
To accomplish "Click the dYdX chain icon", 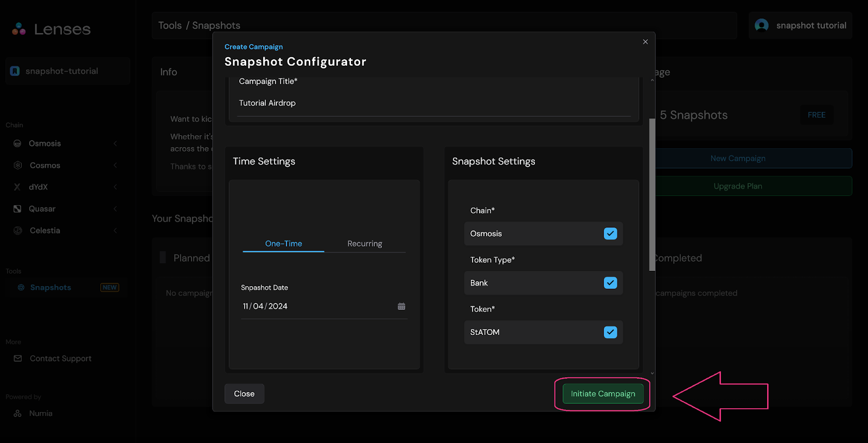I will coord(17,187).
